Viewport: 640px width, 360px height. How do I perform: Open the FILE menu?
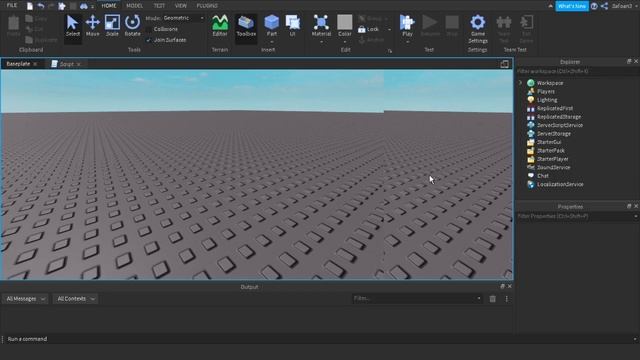[x=12, y=6]
